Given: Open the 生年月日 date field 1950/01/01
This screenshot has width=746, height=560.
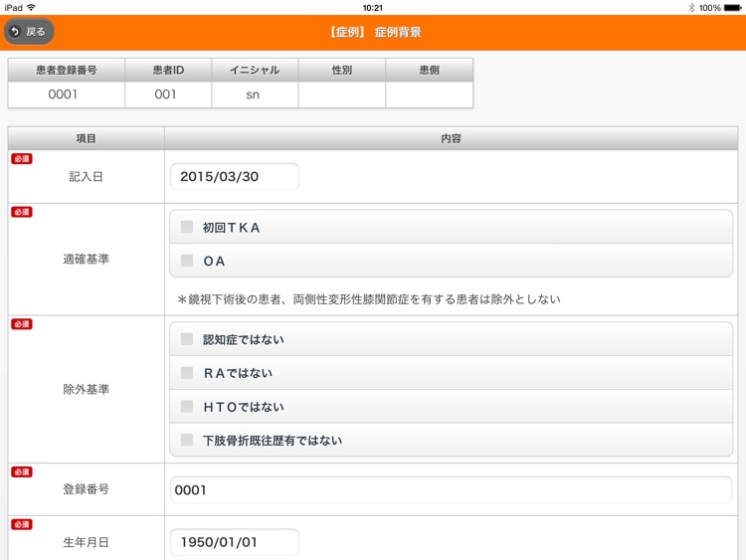Looking at the screenshot, I should pyautogui.click(x=235, y=542).
